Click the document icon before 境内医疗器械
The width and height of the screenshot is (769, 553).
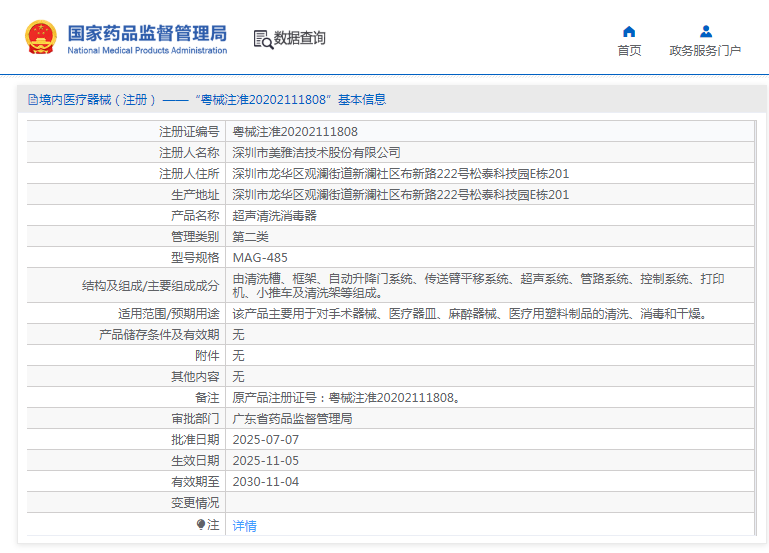[32, 100]
